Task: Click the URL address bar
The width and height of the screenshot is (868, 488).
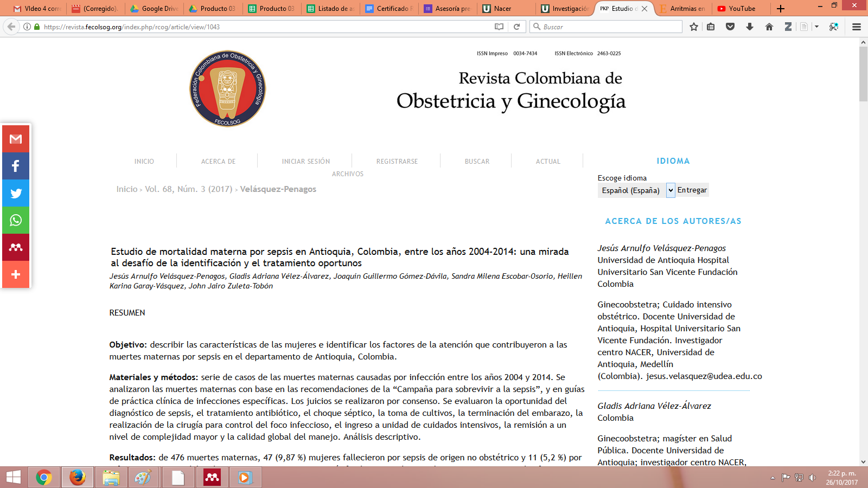Action: tap(266, 27)
